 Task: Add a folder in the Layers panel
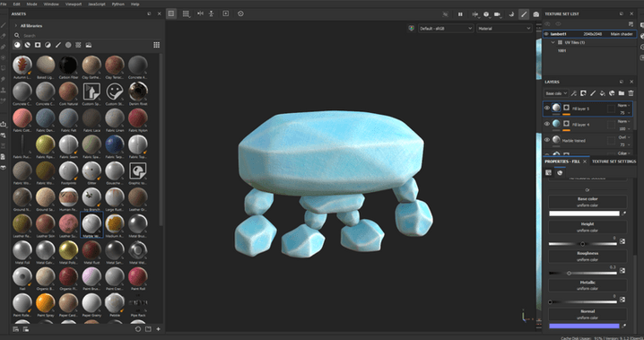pos(622,93)
